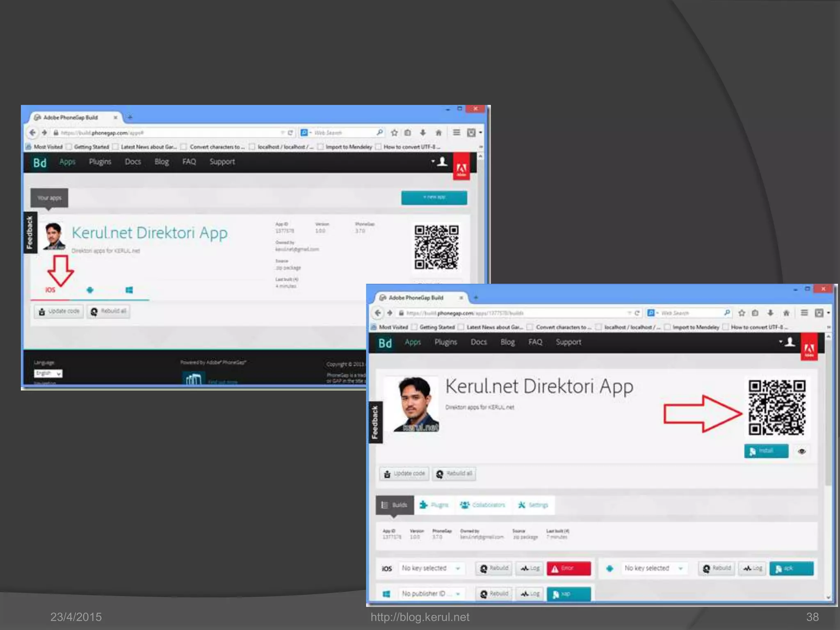This screenshot has height=630, width=840.
Task: Open Android 'No key selected' dropdown
Action: click(653, 568)
